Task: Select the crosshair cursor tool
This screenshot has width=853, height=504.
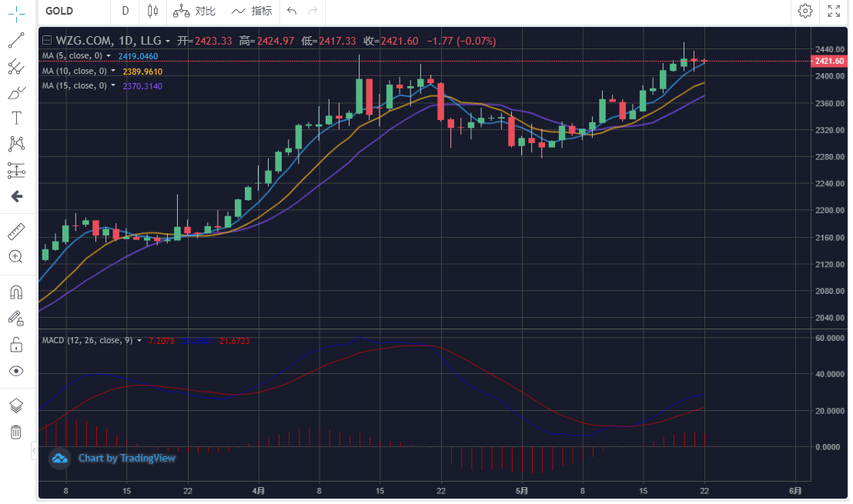Action: [16, 15]
